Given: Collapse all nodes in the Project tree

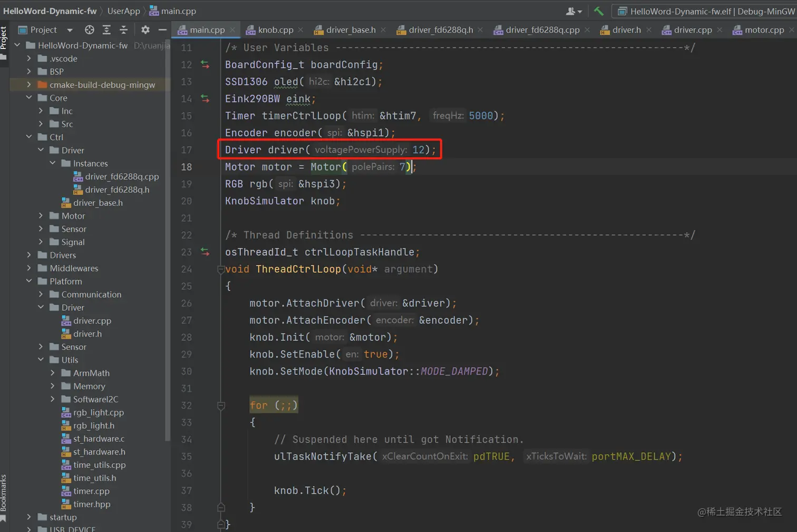Looking at the screenshot, I should (123, 30).
